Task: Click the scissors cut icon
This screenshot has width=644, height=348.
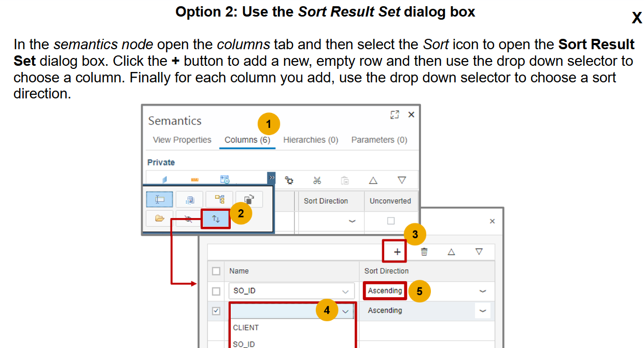Action: pyautogui.click(x=317, y=180)
